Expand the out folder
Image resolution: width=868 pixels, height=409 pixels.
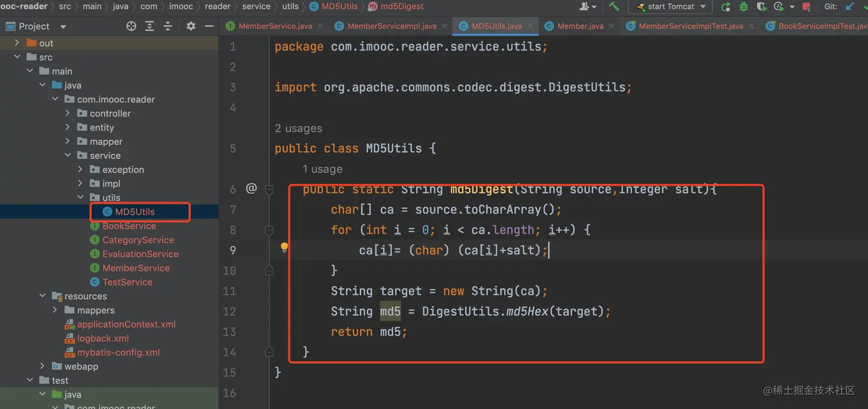click(17, 43)
